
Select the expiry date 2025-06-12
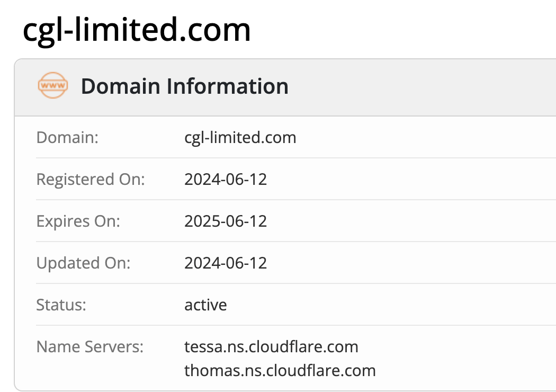tap(226, 221)
